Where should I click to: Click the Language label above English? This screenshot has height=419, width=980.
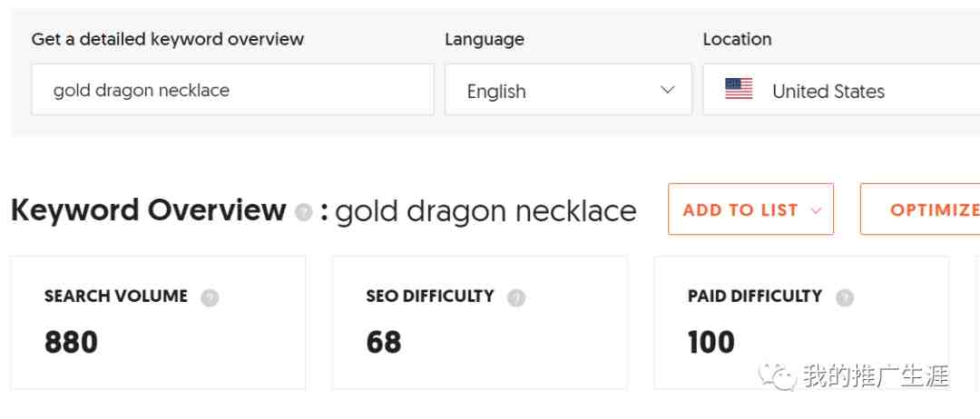pyautogui.click(x=485, y=39)
